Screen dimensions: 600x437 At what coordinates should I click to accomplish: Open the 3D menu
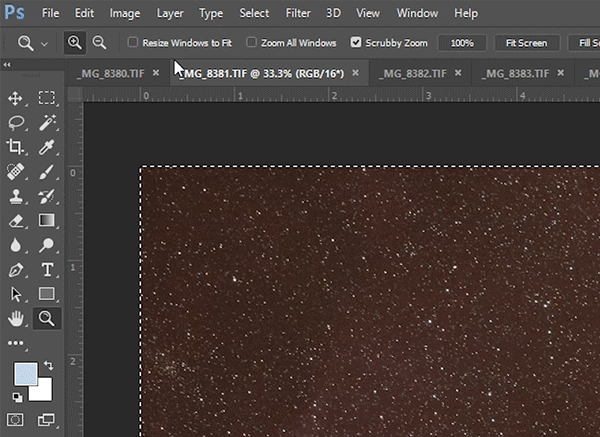click(x=333, y=13)
